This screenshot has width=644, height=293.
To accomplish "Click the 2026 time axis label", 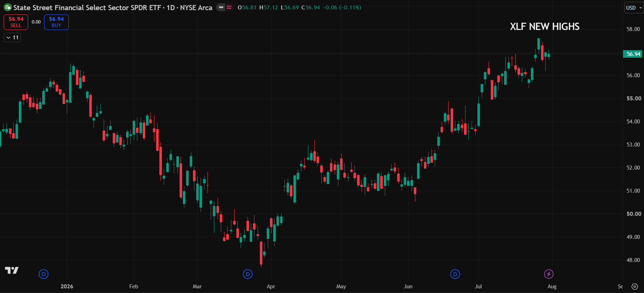I will point(67,287).
